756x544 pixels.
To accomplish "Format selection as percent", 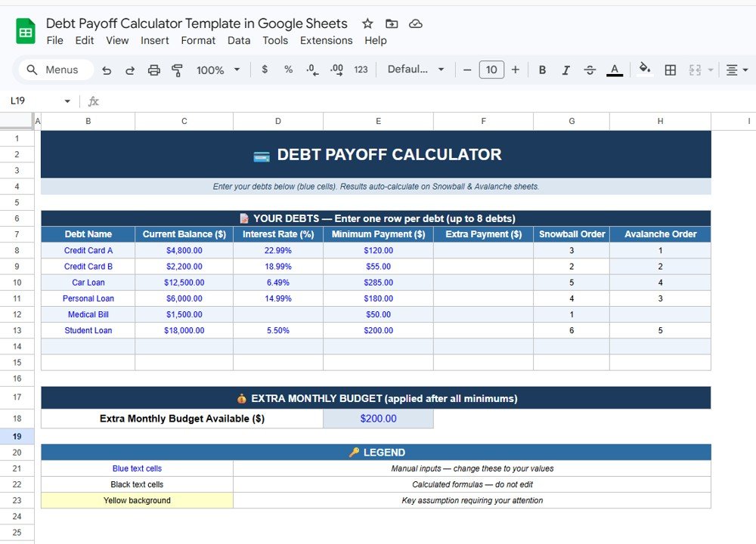I will pos(288,70).
